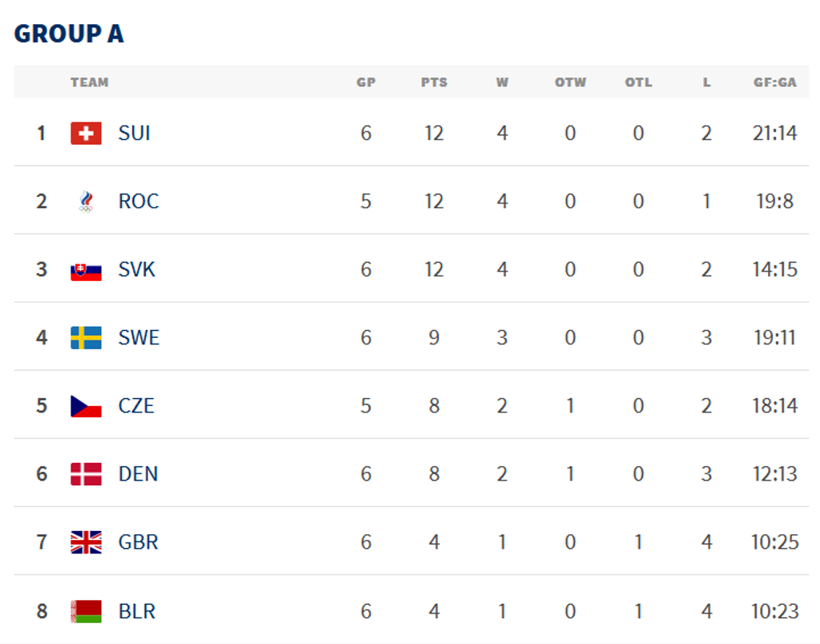Click the TEAM column header
The height and width of the screenshot is (644, 820).
(x=89, y=83)
